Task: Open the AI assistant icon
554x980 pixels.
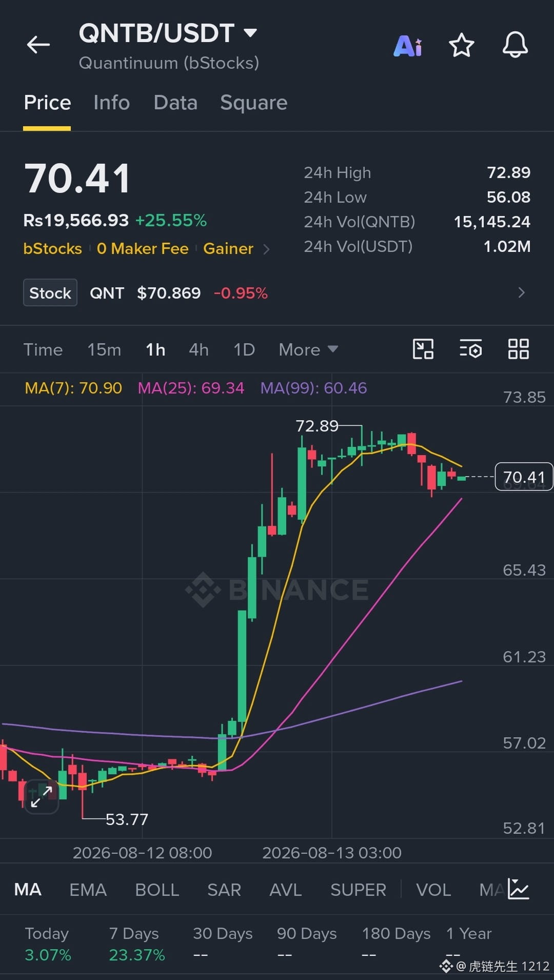Action: (408, 46)
